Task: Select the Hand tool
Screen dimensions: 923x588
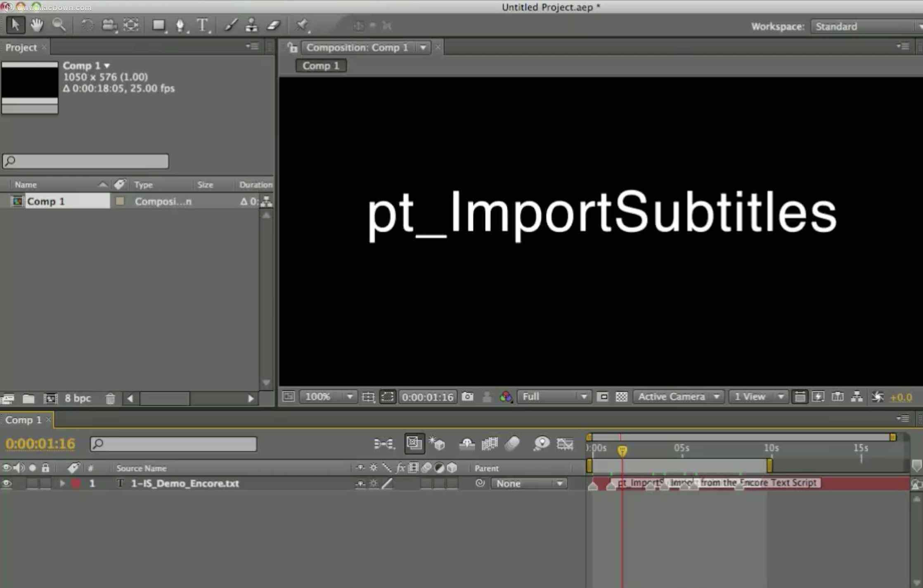Action: click(x=37, y=26)
